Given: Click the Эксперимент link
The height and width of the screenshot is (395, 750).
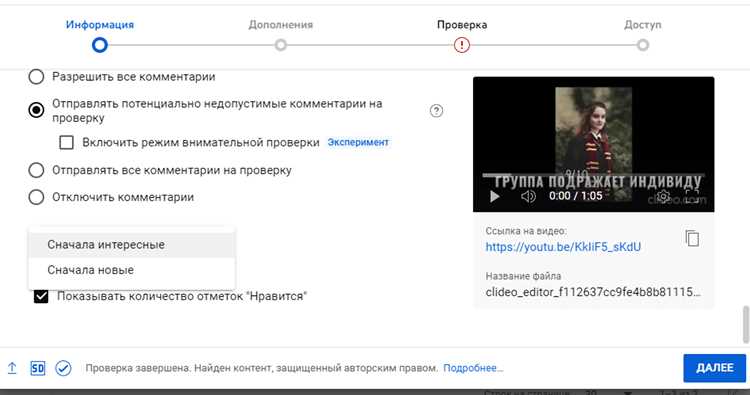Looking at the screenshot, I should pos(358,143).
